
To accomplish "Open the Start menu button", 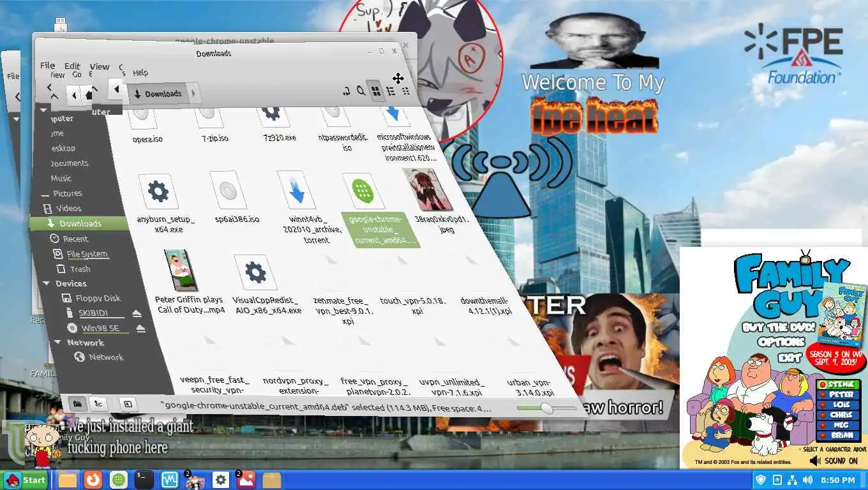I will 25,480.
